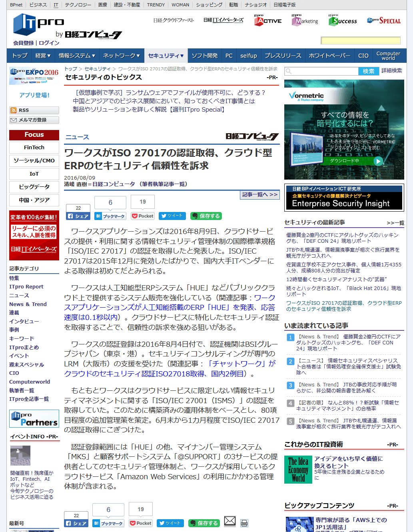The image size is (413, 532).
Task: Open the ITpro SPECIAL logo link
Action: click(x=384, y=20)
